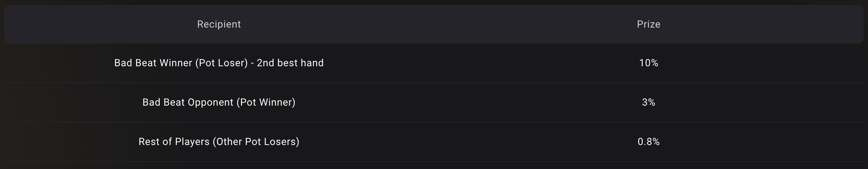
Task: Click the divider line below the 10% row
Action: [x=433, y=83]
